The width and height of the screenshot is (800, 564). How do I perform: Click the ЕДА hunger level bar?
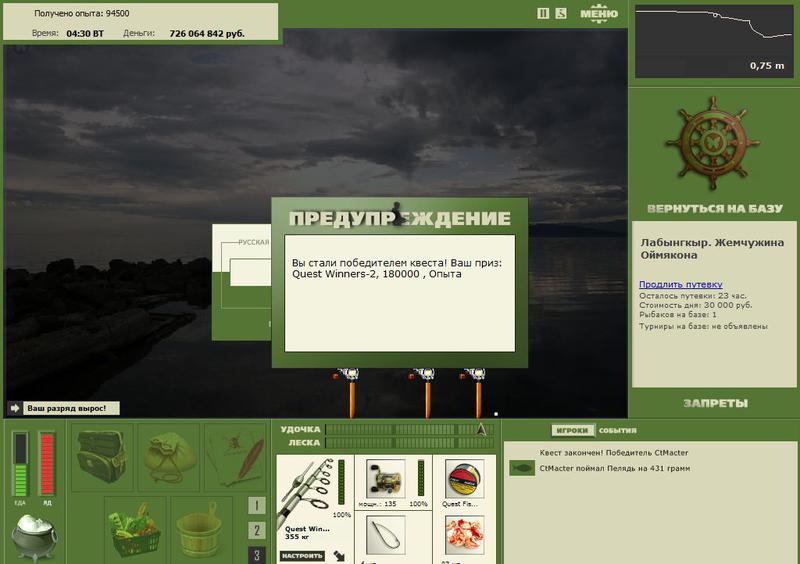click(20, 464)
